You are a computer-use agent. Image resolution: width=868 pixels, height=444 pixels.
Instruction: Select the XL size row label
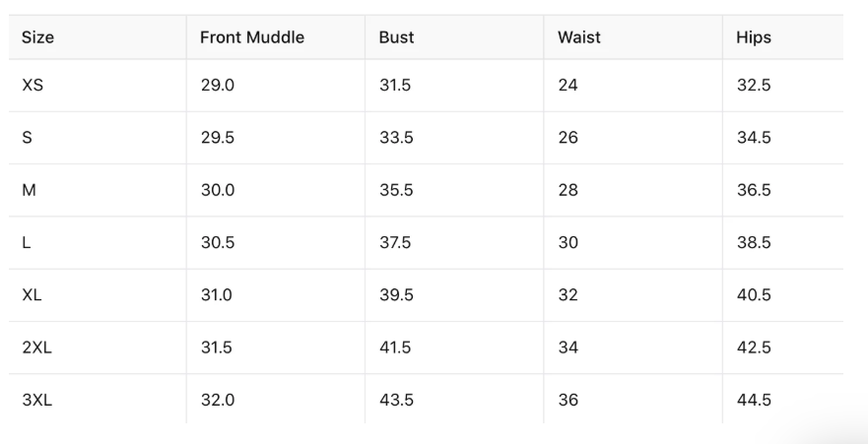pos(32,295)
